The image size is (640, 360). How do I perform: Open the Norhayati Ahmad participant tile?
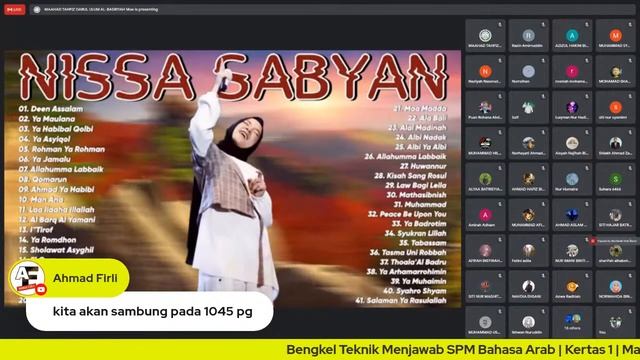click(528, 144)
